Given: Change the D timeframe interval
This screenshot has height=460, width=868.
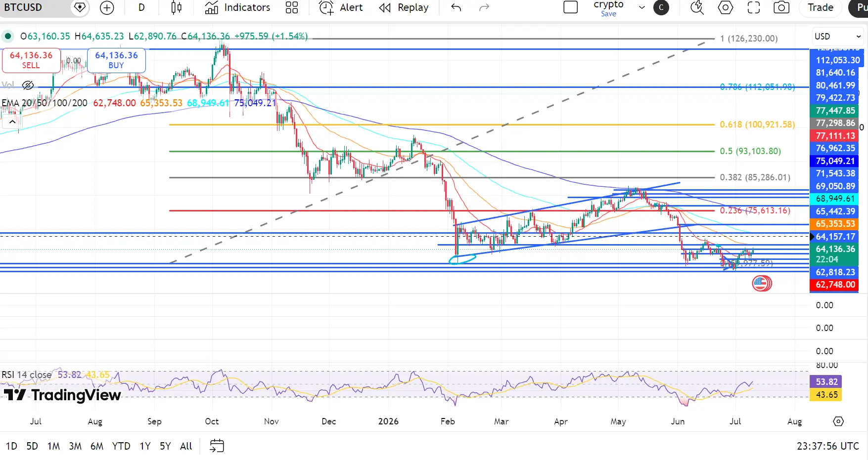Looking at the screenshot, I should (141, 7).
